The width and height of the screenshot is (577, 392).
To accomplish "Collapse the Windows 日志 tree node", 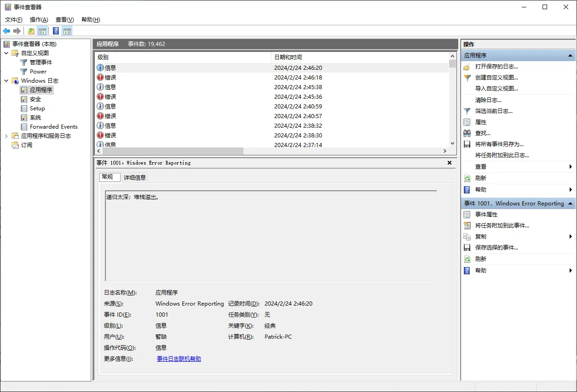I will (x=6, y=80).
